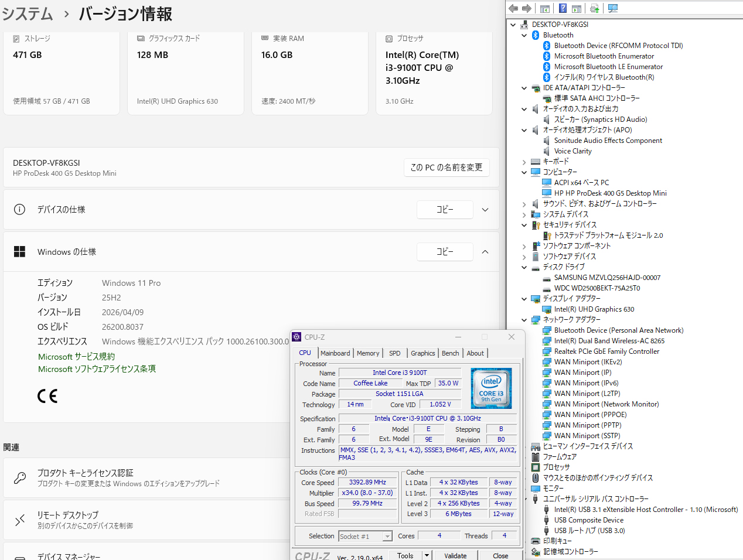Expand the キーボード category in device tree
This screenshot has width=743, height=560.
pyautogui.click(x=524, y=162)
